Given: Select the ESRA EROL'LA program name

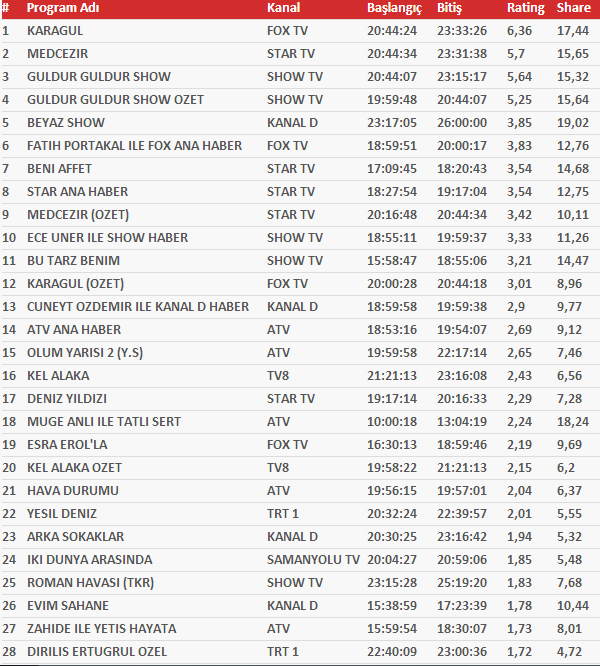Looking at the screenshot, I should pyautogui.click(x=67, y=444).
